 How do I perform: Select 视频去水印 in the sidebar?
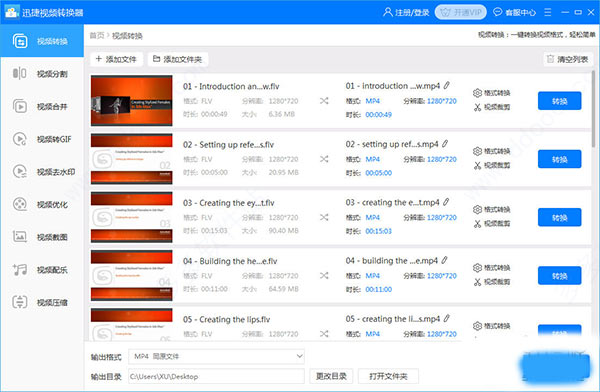[42, 172]
